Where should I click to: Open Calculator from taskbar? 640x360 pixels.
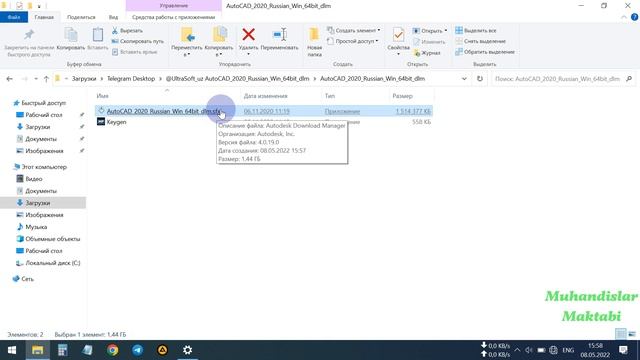[x=62, y=350]
